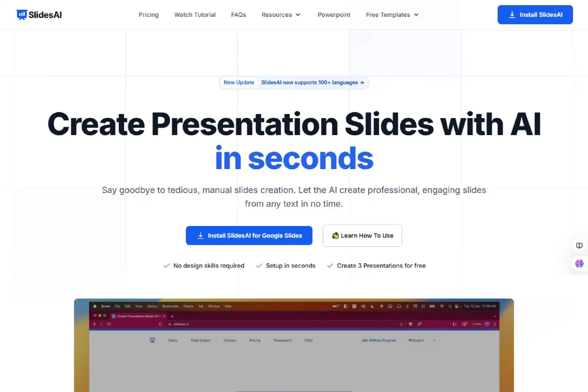This screenshot has width=588, height=392.
Task: Click the Watch Tutorial link
Action: (195, 14)
